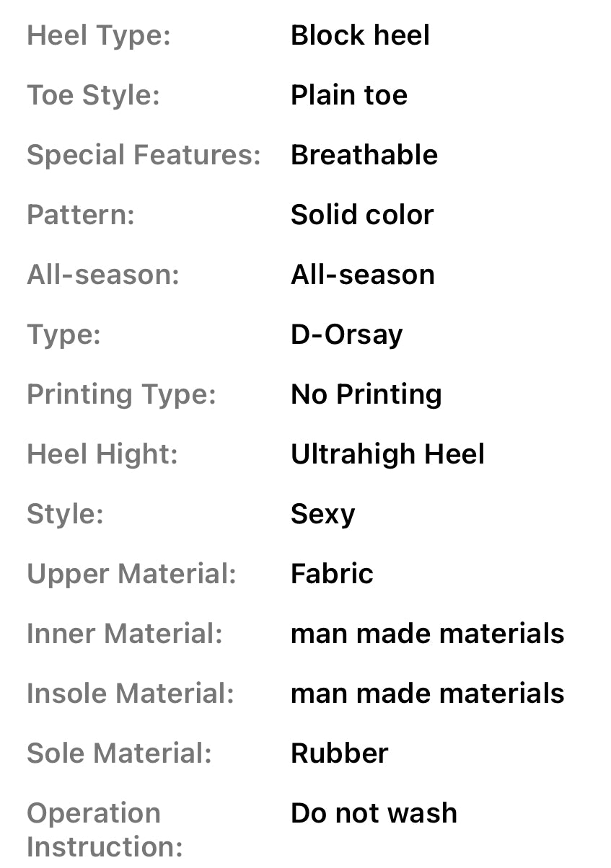Tap the "Inner Material:" label
Image resolution: width=611 pixels, height=868 pixels.
(125, 634)
